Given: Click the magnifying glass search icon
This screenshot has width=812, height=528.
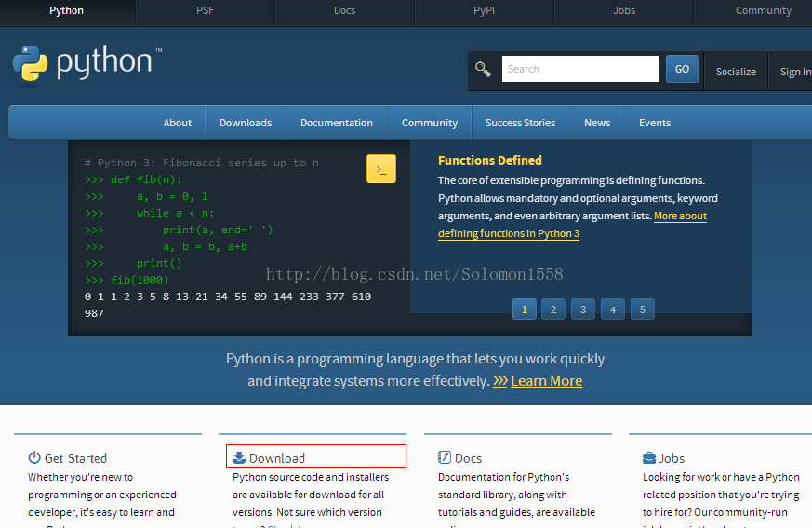Looking at the screenshot, I should point(483,69).
